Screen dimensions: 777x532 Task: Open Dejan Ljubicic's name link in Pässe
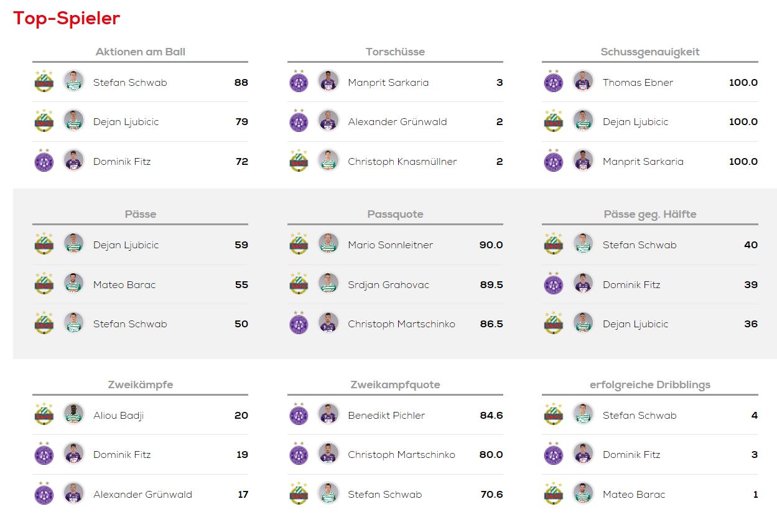[x=126, y=245]
